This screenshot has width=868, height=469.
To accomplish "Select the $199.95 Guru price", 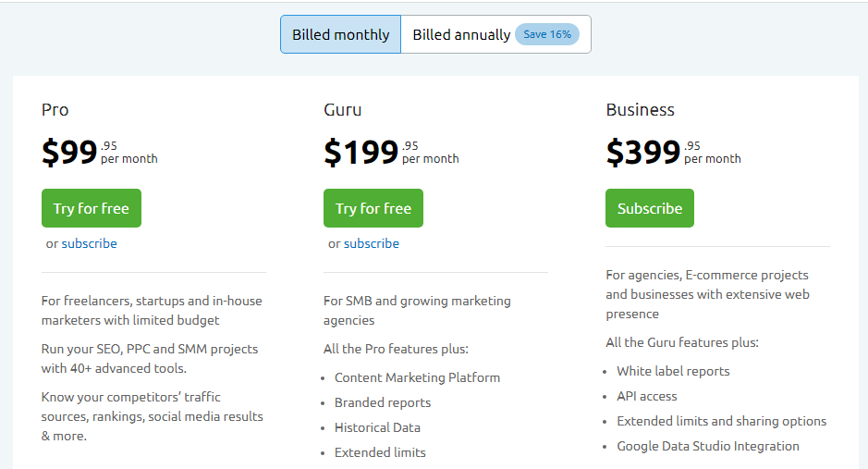I will point(390,152).
